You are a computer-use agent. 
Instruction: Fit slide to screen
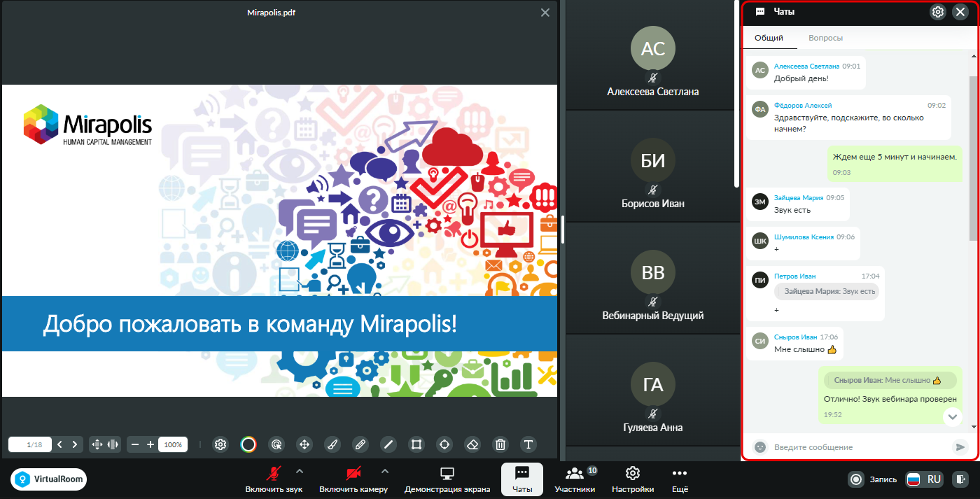97,444
